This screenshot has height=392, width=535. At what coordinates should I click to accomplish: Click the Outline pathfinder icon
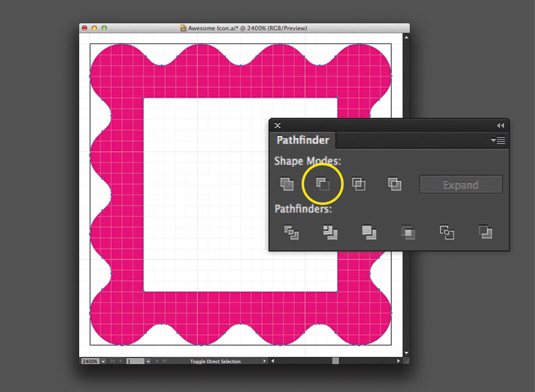pyautogui.click(x=447, y=233)
